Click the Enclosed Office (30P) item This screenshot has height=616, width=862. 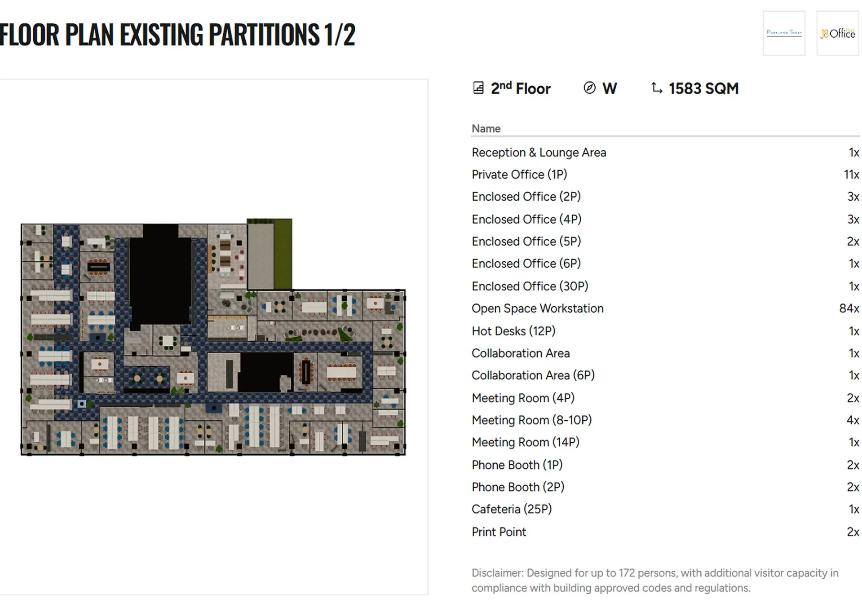coord(530,286)
